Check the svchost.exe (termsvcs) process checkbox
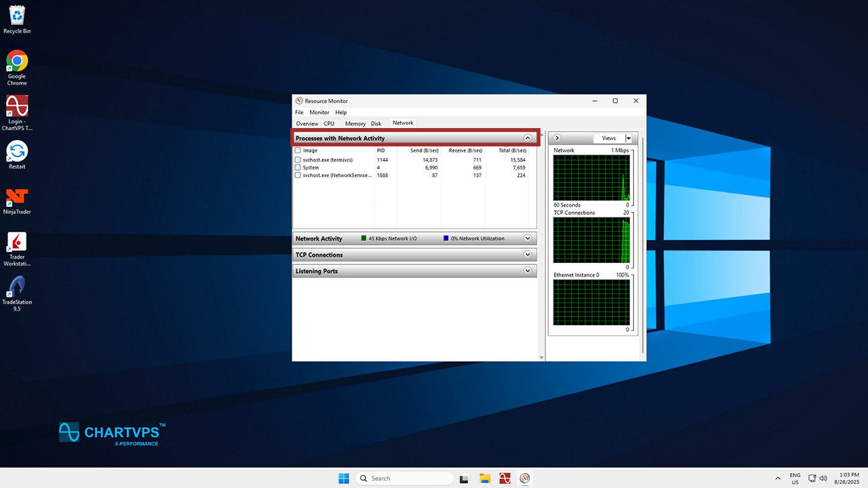 pos(298,160)
